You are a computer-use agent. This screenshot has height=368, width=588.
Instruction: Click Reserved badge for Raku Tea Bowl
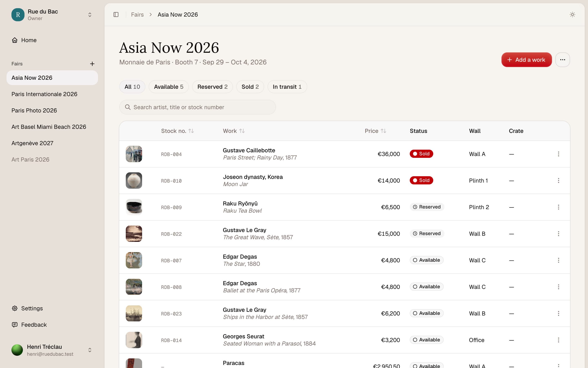427,207
